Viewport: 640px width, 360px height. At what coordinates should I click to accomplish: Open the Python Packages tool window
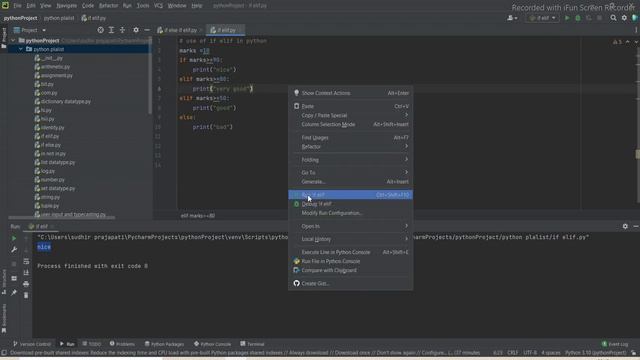click(164, 344)
